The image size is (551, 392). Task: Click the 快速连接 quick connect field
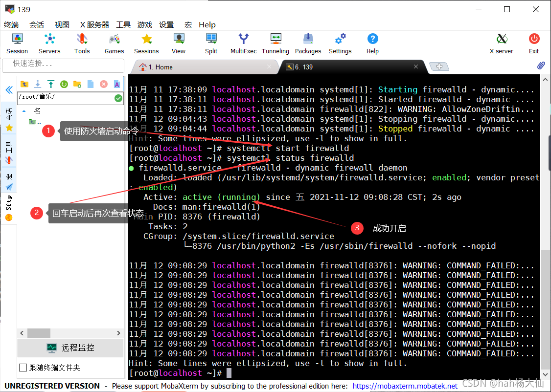pyautogui.click(x=63, y=65)
